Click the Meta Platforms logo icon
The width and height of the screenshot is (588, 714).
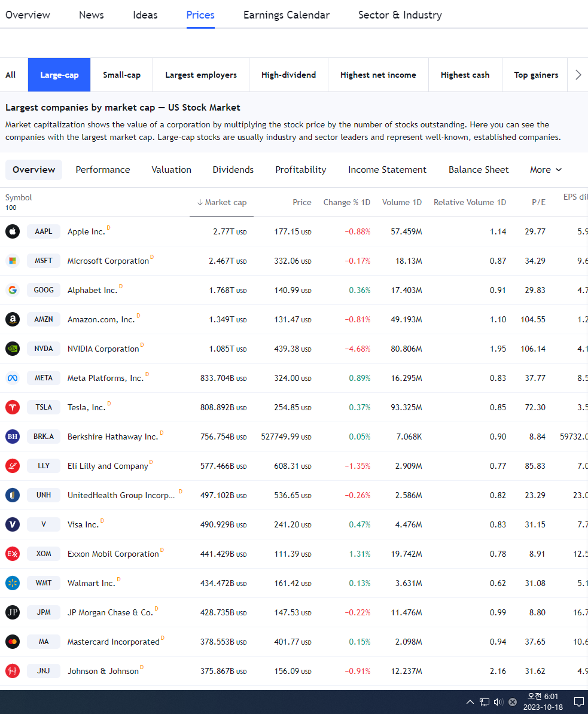(13, 378)
